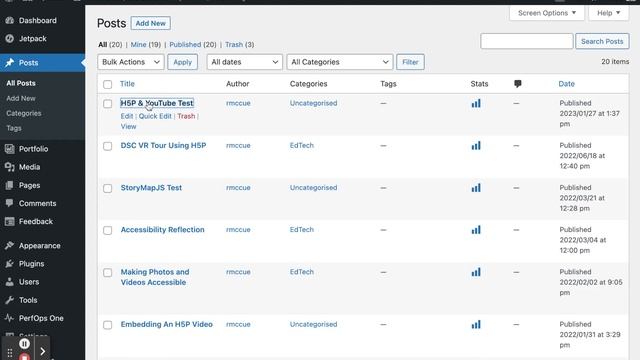Select Embedding An H5P Video checkbox
Viewport: 640px width, 360px height.
107,325
